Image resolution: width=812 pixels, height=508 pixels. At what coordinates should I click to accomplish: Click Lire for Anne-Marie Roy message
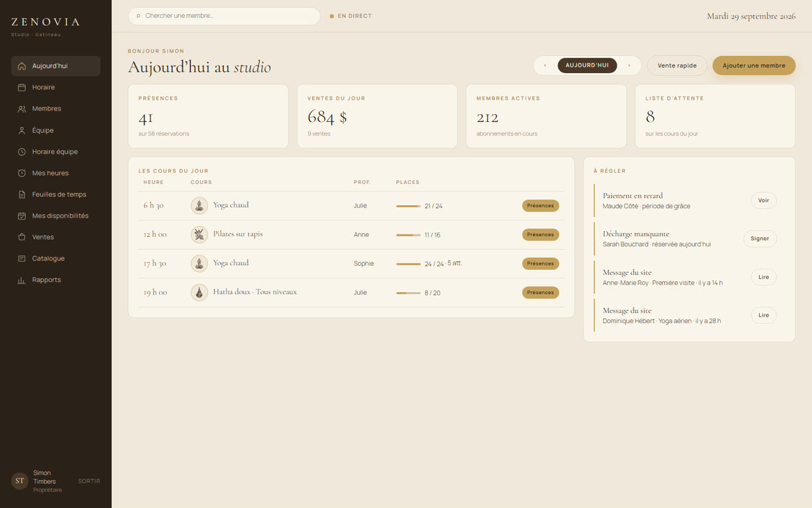[x=764, y=277]
